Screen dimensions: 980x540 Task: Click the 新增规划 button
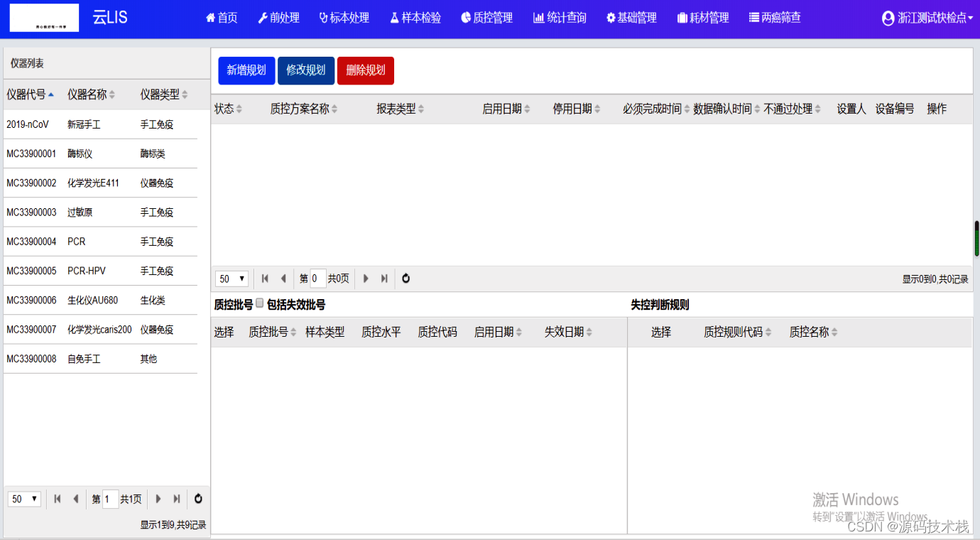pos(246,70)
